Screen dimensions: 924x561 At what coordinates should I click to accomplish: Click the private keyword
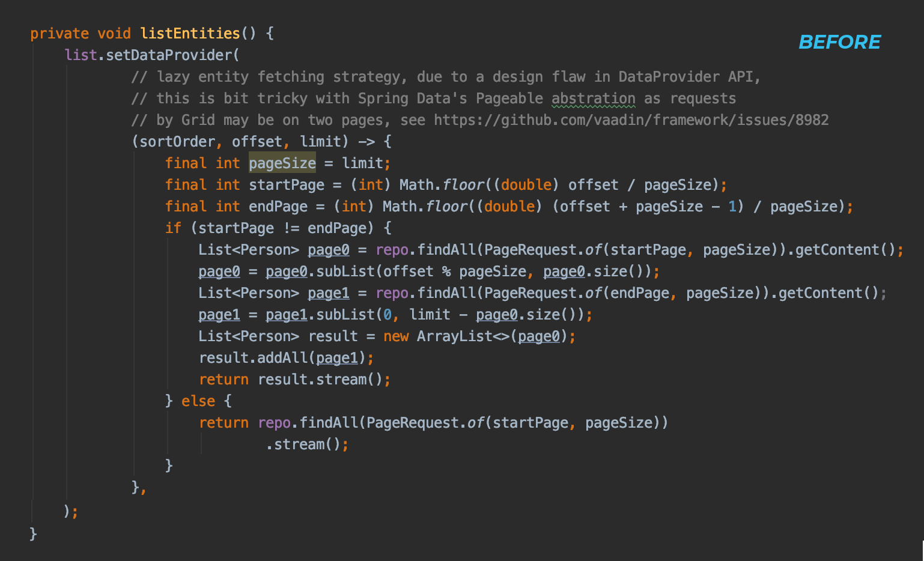pyautogui.click(x=59, y=33)
